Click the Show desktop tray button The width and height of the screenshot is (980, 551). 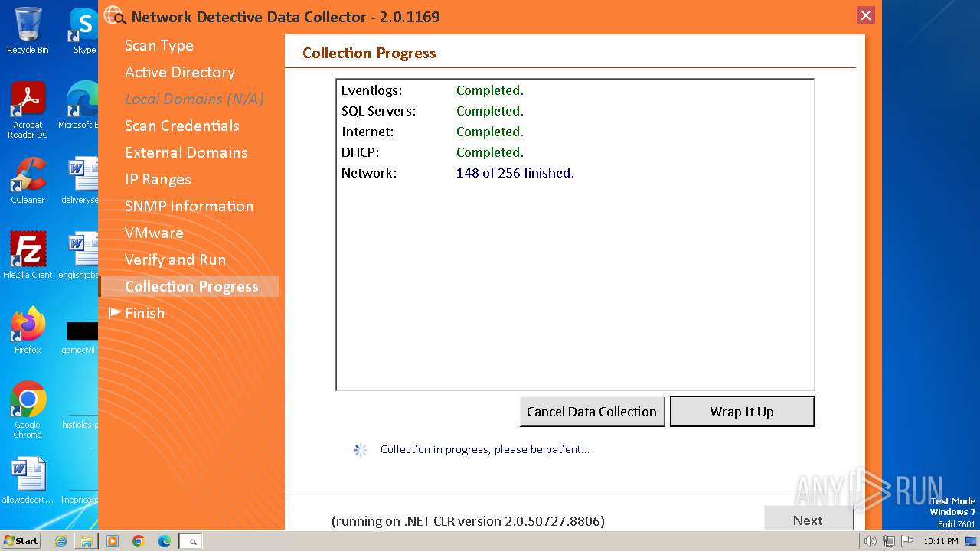tap(972, 541)
